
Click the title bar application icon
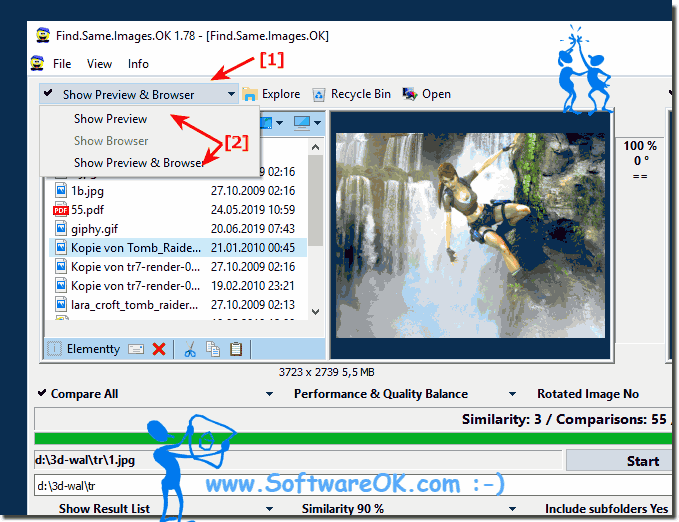(x=42, y=35)
